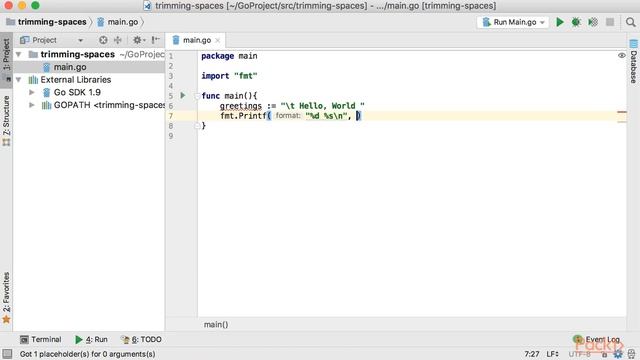Hide the Project tool window
Screen dimensions: 640x360
point(156,40)
